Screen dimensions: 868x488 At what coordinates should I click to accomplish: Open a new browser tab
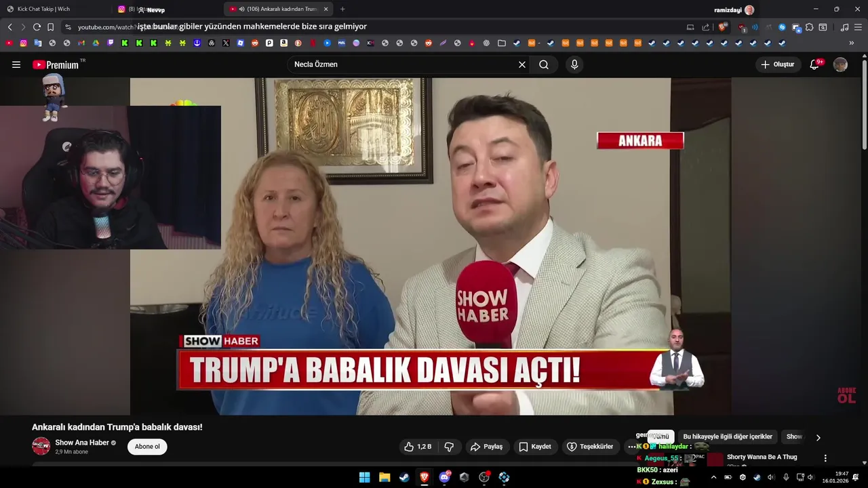click(x=342, y=9)
